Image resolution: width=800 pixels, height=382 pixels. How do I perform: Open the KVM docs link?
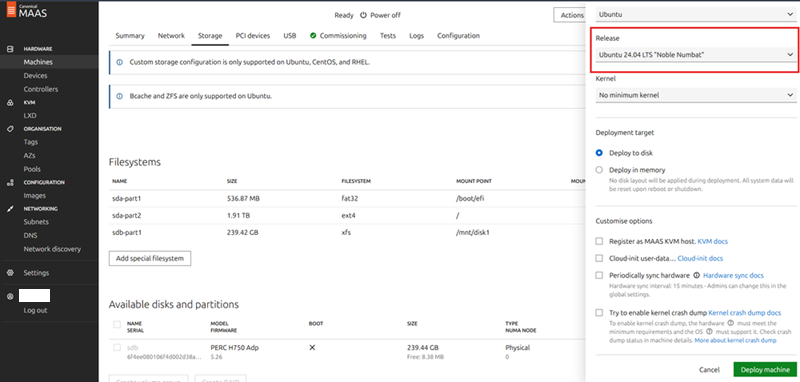click(712, 241)
